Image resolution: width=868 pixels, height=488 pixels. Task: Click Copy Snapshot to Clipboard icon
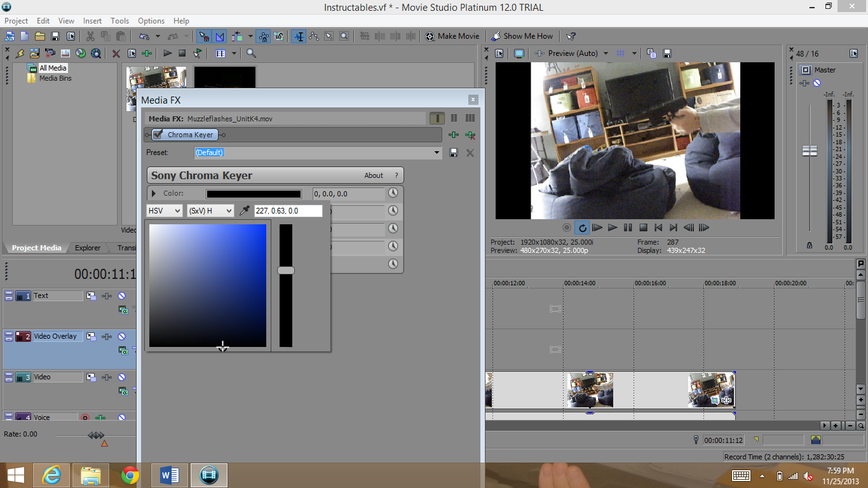(x=651, y=53)
